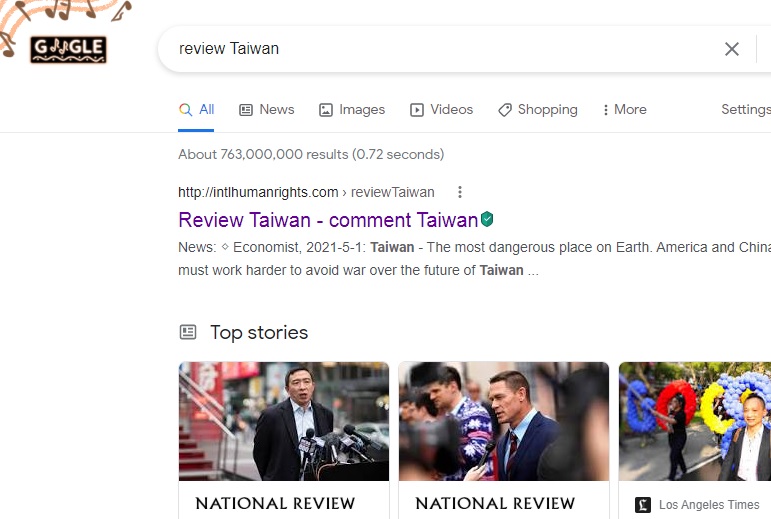The width and height of the screenshot is (771, 519).
Task: Open Settings for search
Action: click(x=745, y=110)
